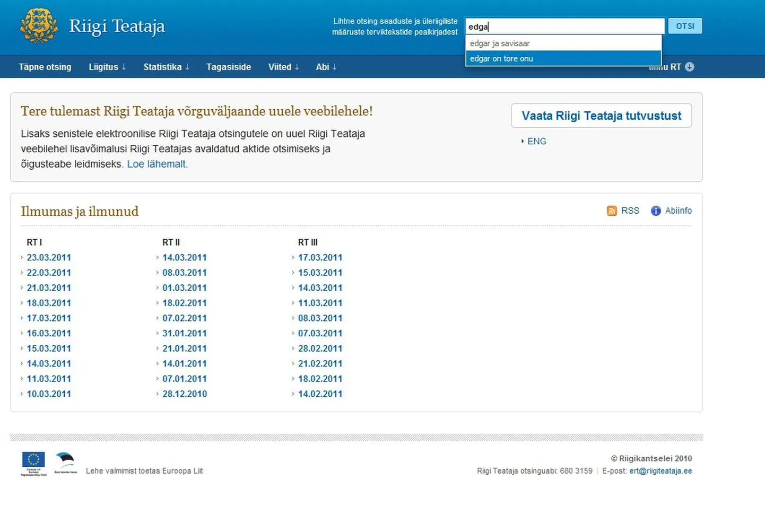The height and width of the screenshot is (532, 765).
Task: Open RT II issue 07.02.2011
Action: [185, 318]
